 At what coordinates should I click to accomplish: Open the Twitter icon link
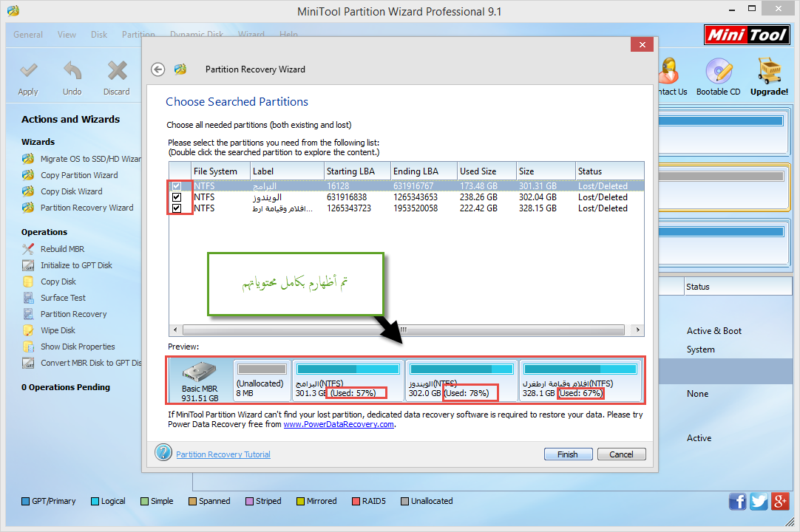[759, 502]
